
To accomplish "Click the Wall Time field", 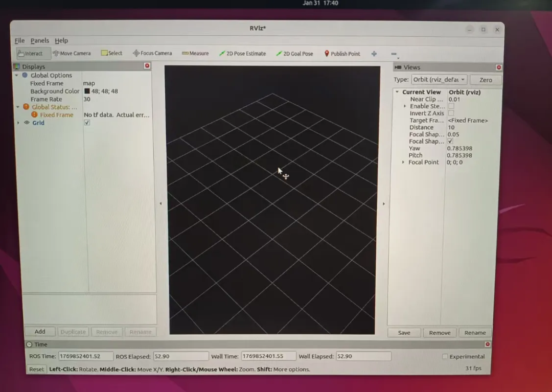I will (x=268, y=356).
